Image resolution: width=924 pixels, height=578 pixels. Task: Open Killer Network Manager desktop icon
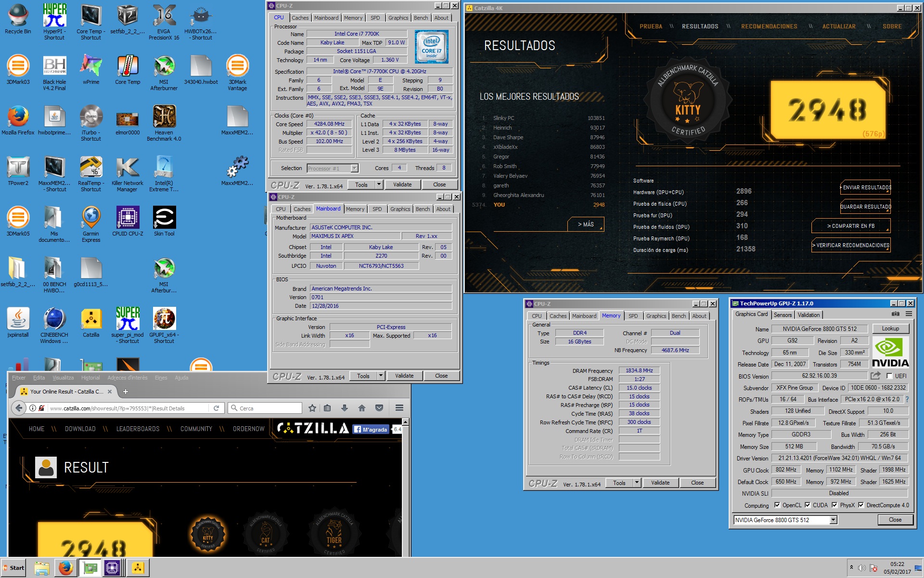[x=127, y=174]
